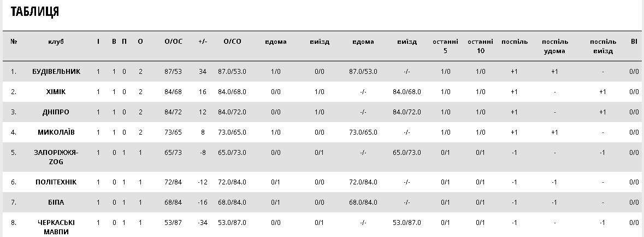Click the останні 5 column header
Screen dimensions: 644x237
click(x=446, y=46)
